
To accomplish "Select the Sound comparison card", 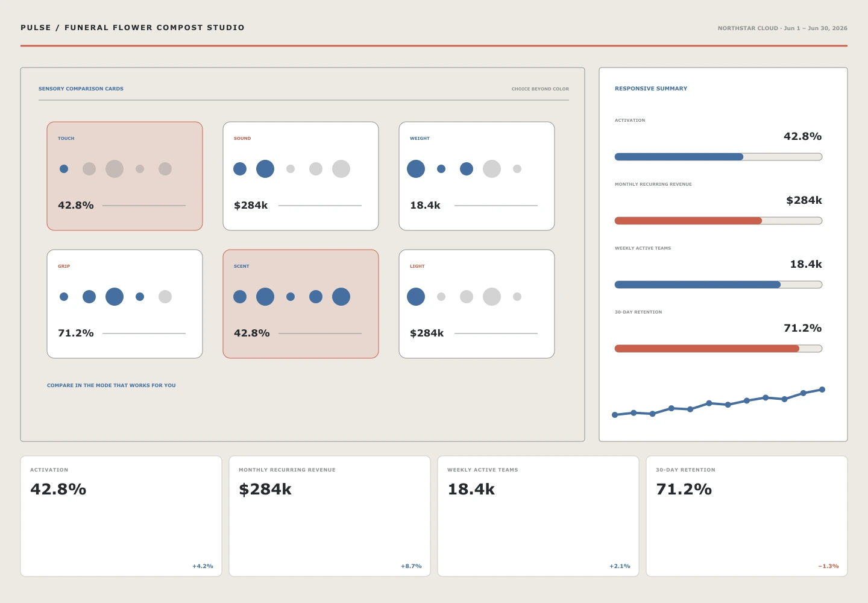I will [301, 176].
